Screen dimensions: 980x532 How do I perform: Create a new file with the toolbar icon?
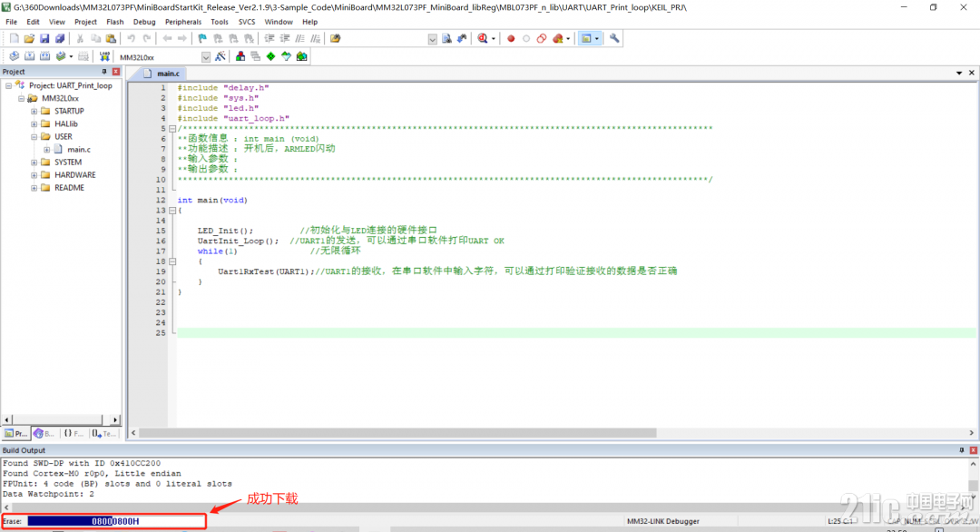pyautogui.click(x=14, y=39)
